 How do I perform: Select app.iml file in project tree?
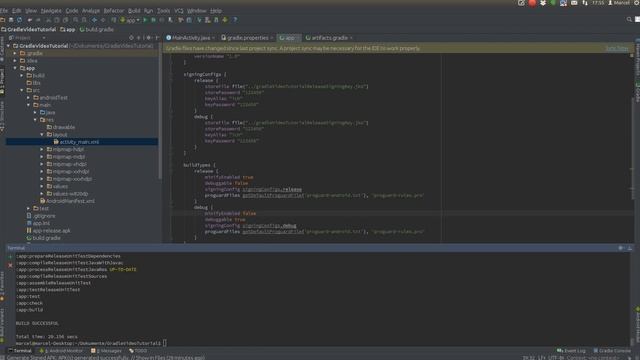point(38,223)
